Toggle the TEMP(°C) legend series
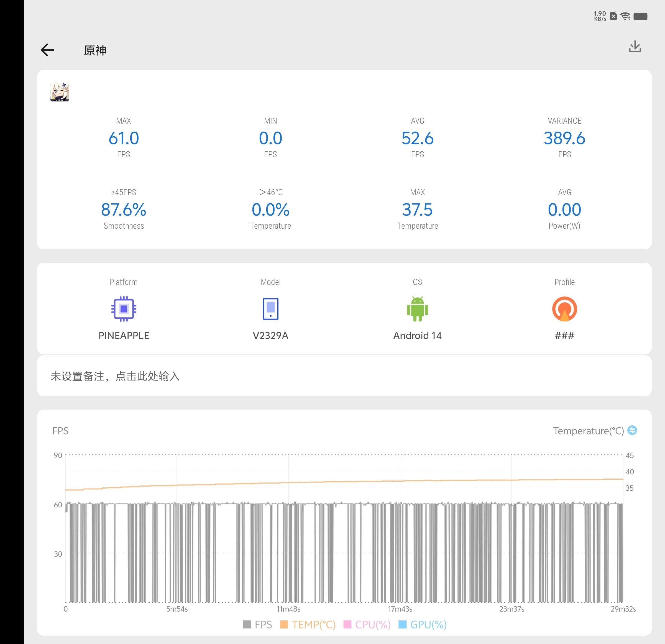665x644 pixels. click(x=308, y=625)
